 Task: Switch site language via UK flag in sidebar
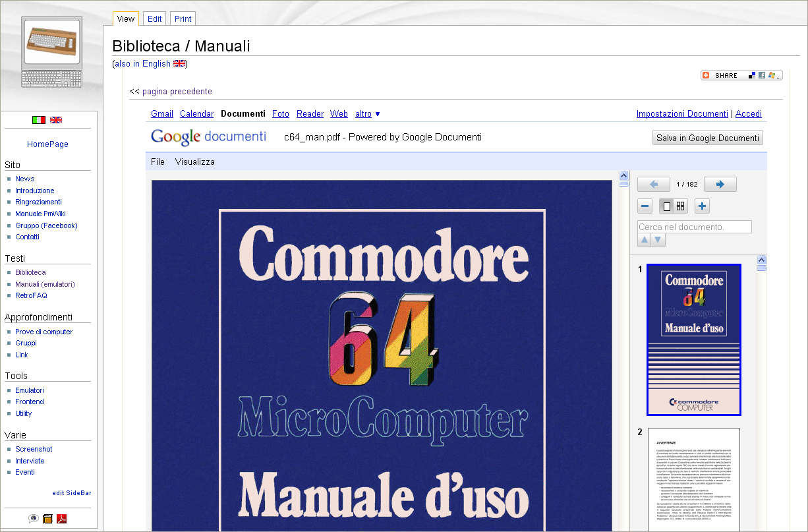[56, 120]
